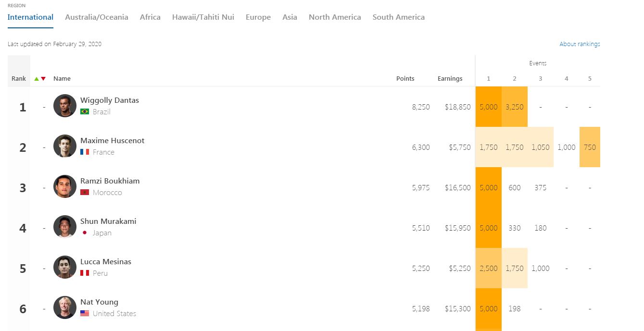Image resolution: width=644 pixels, height=331 pixels.
Task: Click the Morocco flag icon
Action: coord(85,193)
